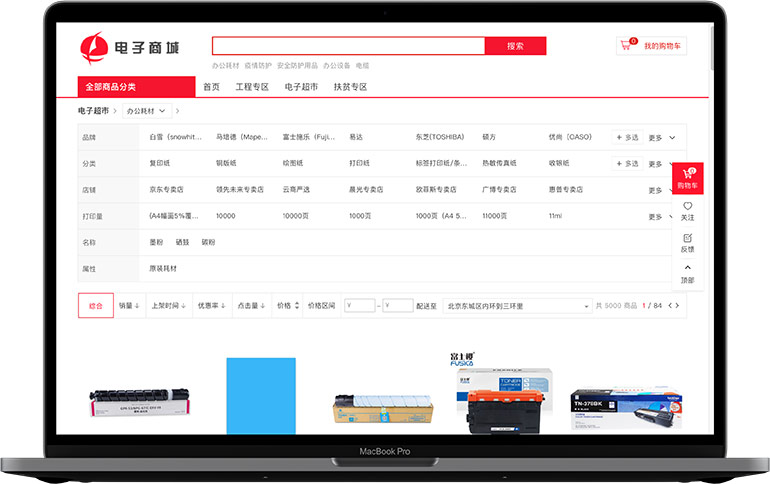Go to previous results page arrow
Image resolution: width=770 pixels, height=484 pixels.
pyautogui.click(x=670, y=305)
